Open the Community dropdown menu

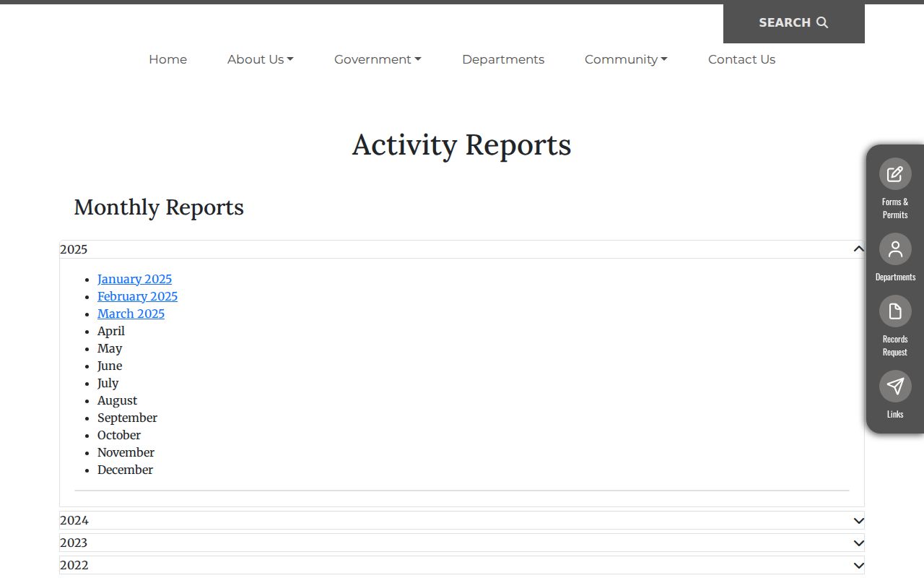[x=626, y=59]
